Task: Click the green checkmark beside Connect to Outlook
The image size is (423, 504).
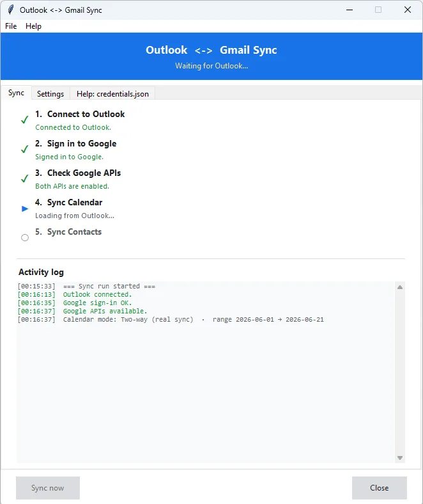Action: point(24,120)
